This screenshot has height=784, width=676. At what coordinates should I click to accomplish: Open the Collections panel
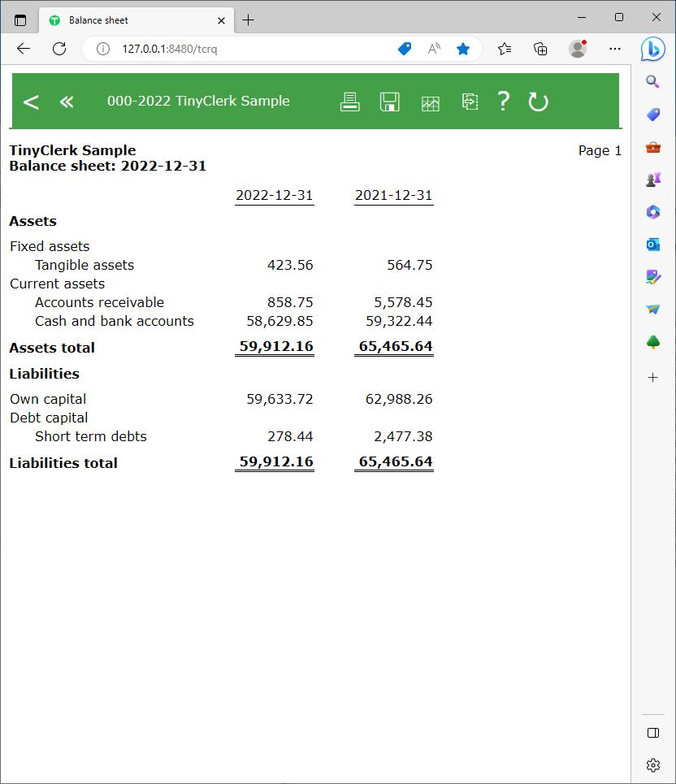[x=540, y=49]
